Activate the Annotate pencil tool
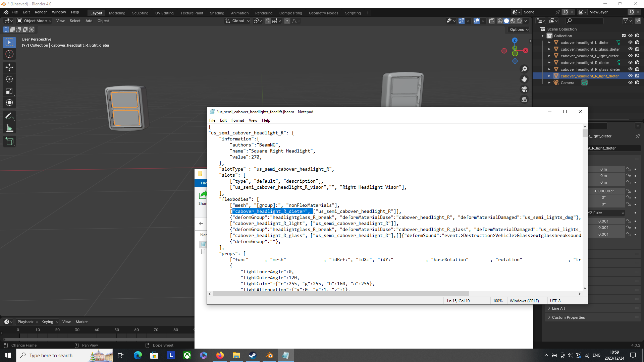644x362 pixels. 9,116
